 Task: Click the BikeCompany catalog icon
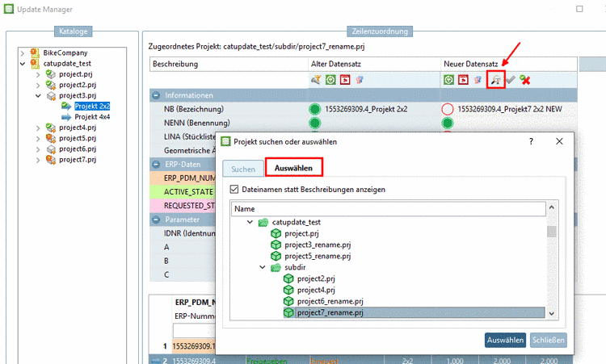tap(35, 53)
